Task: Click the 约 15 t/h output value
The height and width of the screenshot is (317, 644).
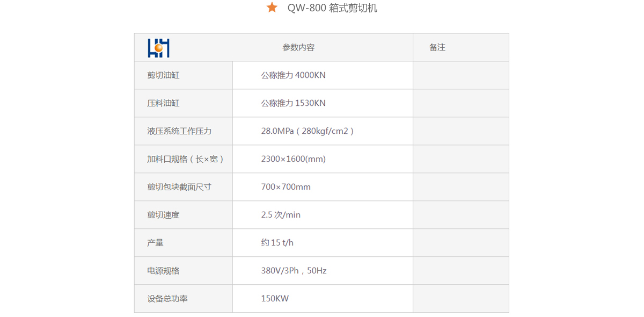Action: (277, 243)
